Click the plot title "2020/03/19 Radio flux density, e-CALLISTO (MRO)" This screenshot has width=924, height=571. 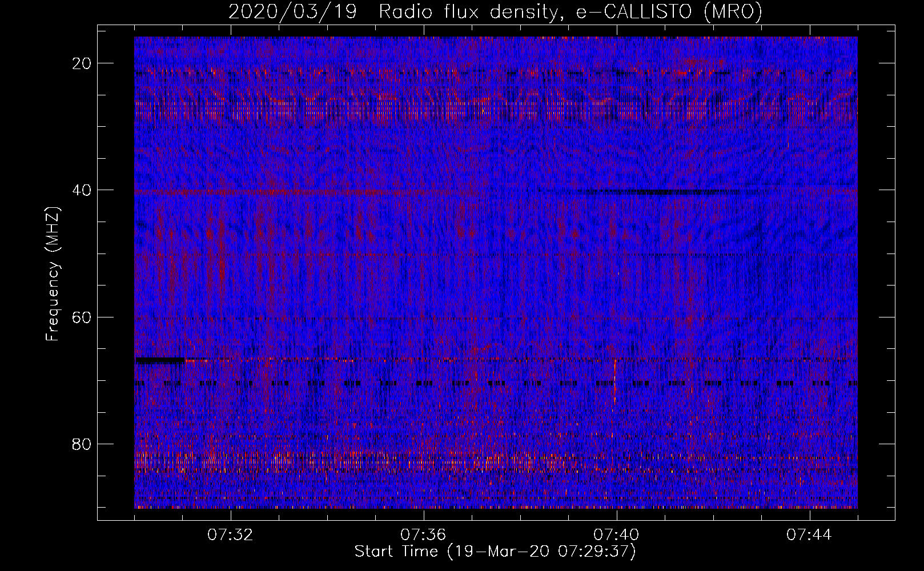tap(495, 11)
